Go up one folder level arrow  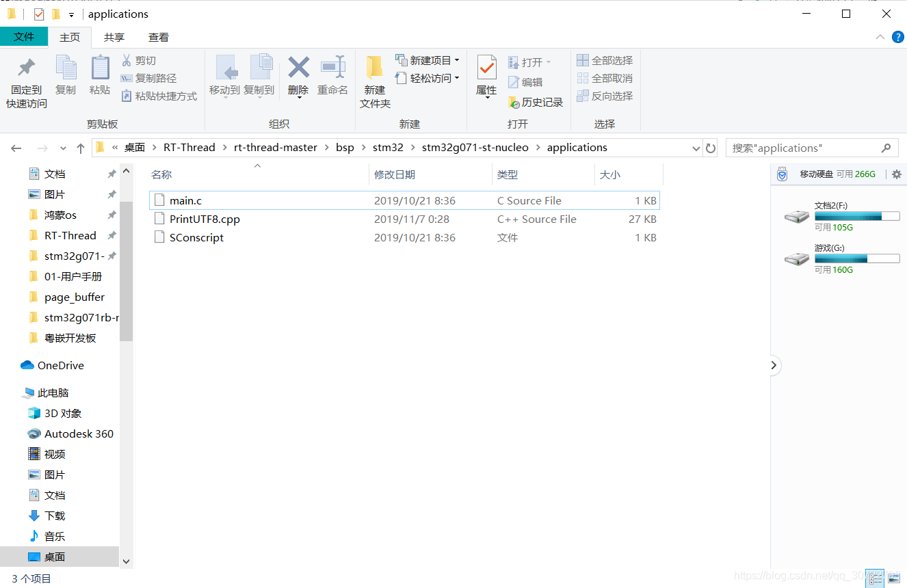81,148
